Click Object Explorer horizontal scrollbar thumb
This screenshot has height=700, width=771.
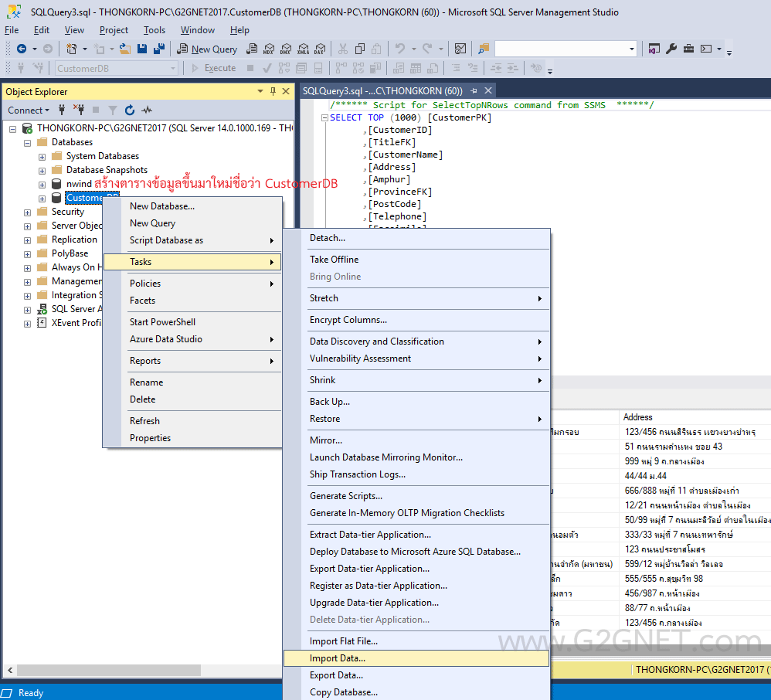pos(109,670)
